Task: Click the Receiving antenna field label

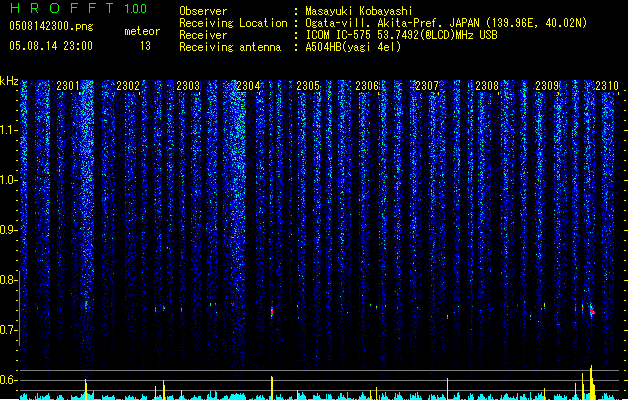Action: click(x=230, y=47)
